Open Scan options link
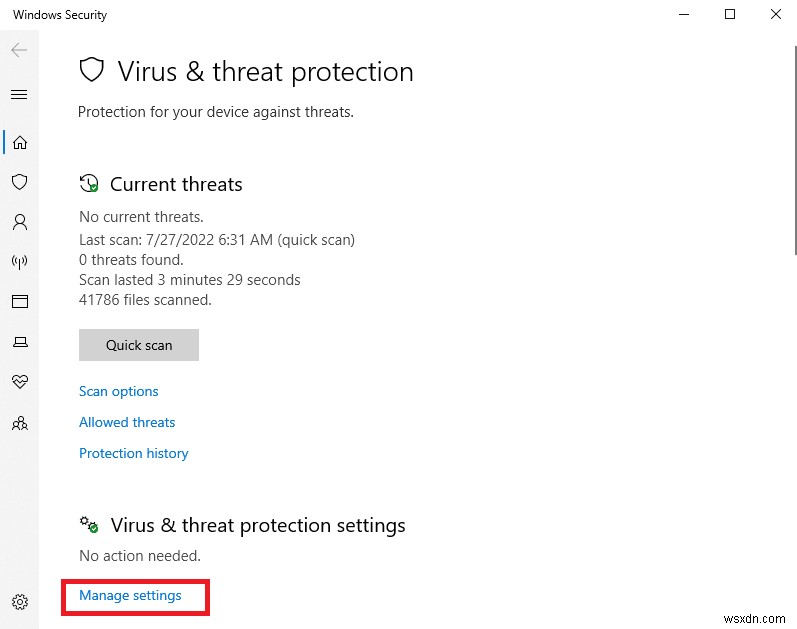The width and height of the screenshot is (797, 629). 119,391
